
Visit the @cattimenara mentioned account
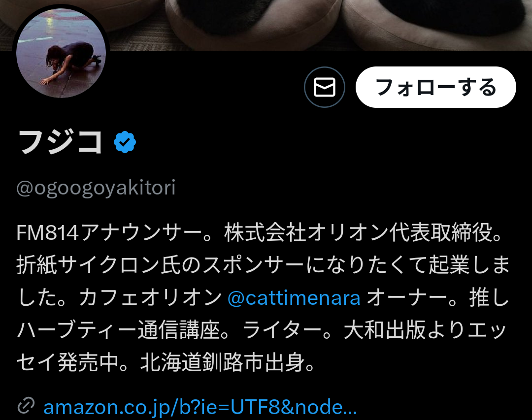(x=294, y=298)
